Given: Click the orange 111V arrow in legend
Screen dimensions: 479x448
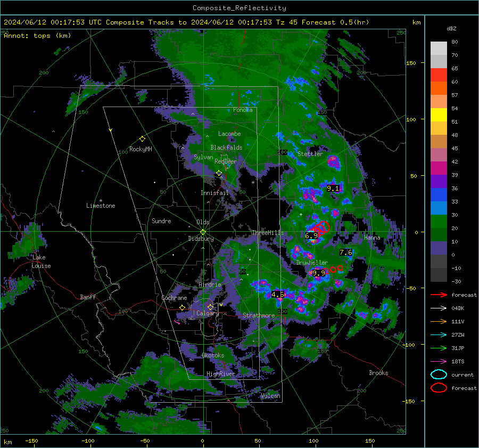Looking at the screenshot, I should click(x=439, y=321).
